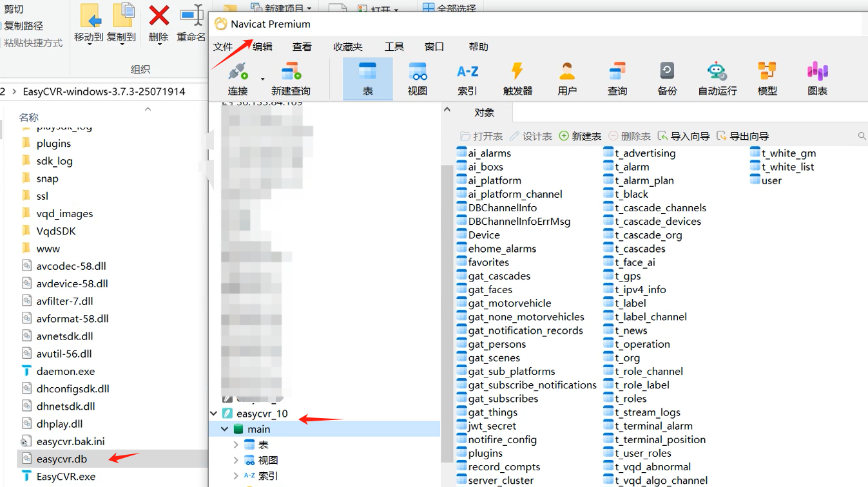Click the 索引 (Index) A-Z toolbar icon
The image size is (868, 487).
[x=467, y=71]
